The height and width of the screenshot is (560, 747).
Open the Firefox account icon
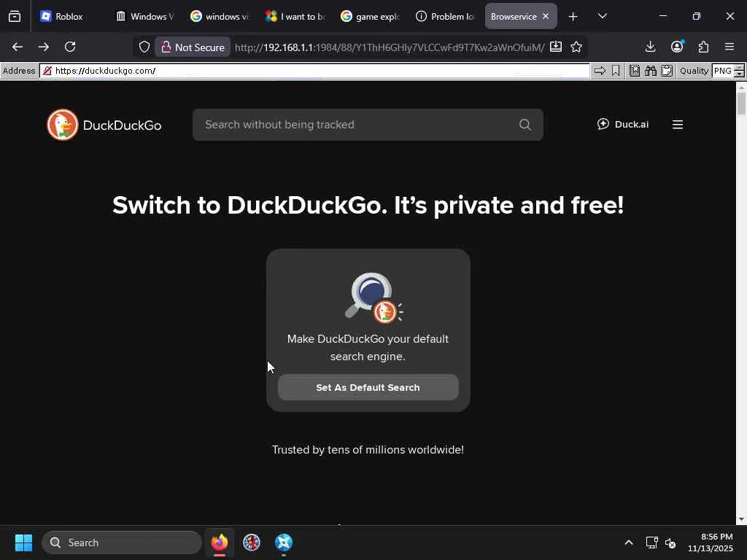pos(677,47)
